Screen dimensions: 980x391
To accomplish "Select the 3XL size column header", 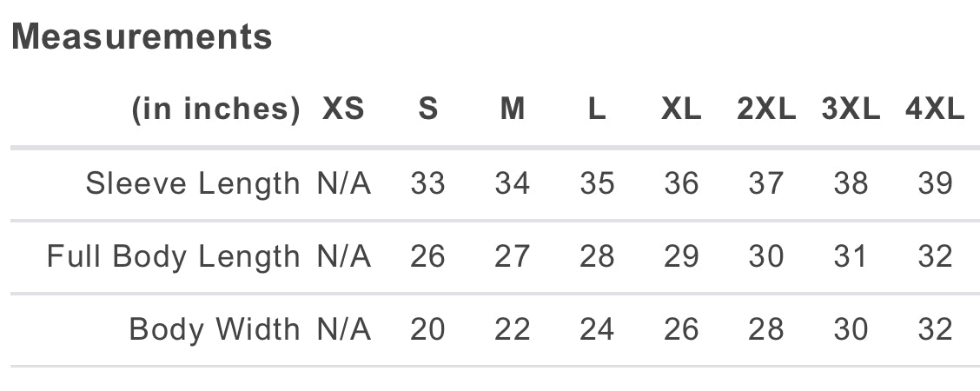I will 851,109.
